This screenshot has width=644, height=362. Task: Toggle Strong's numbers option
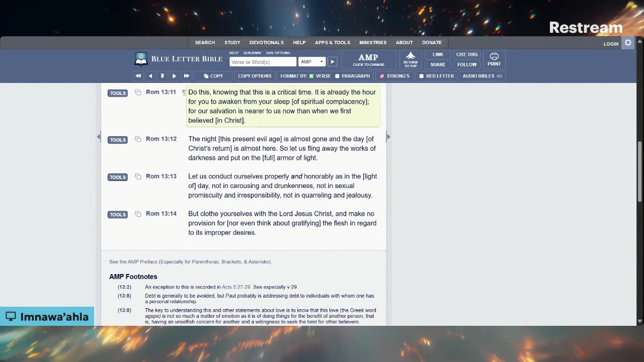point(394,76)
